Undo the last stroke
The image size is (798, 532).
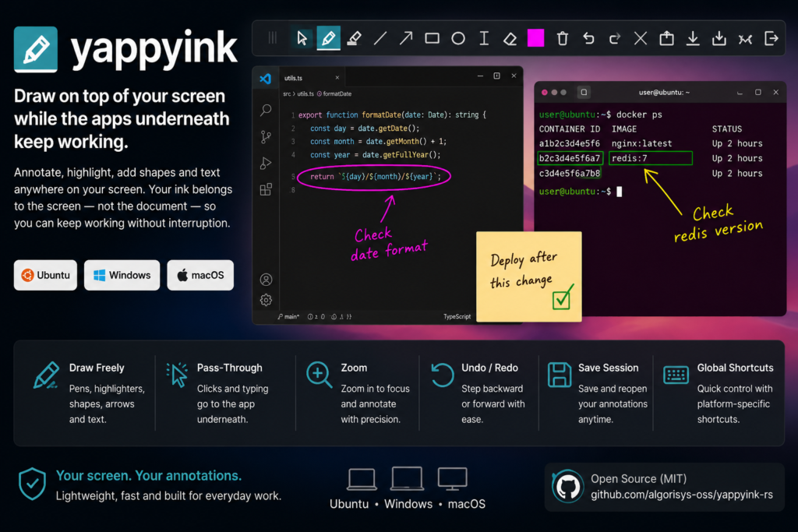(x=589, y=38)
